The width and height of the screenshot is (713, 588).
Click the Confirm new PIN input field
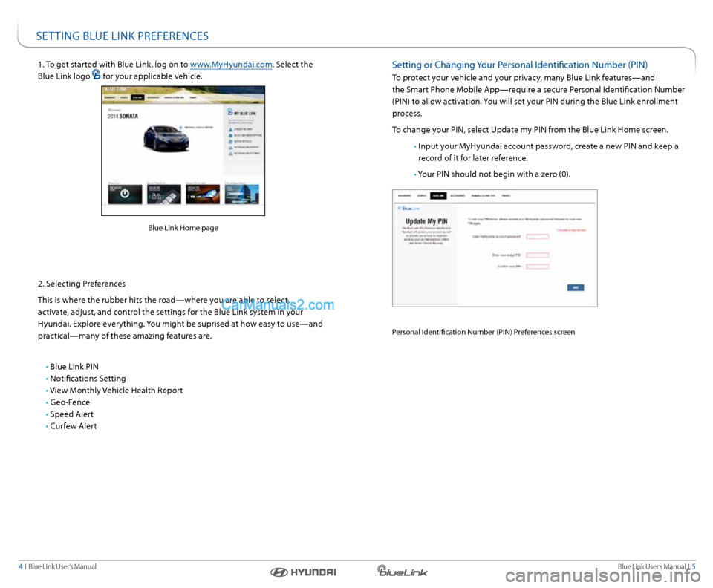coord(538,267)
